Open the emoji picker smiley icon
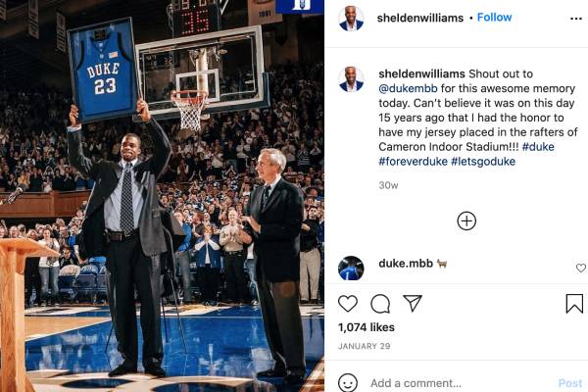588x392 pixels. pos(348,383)
